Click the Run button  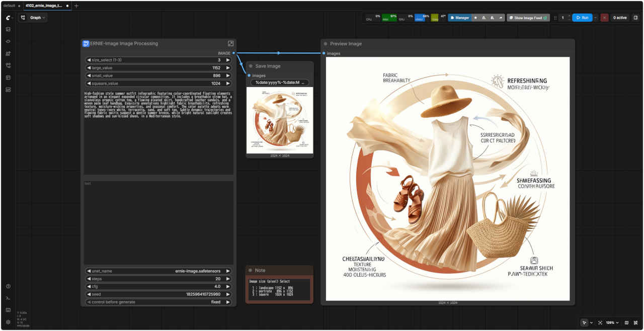[582, 18]
